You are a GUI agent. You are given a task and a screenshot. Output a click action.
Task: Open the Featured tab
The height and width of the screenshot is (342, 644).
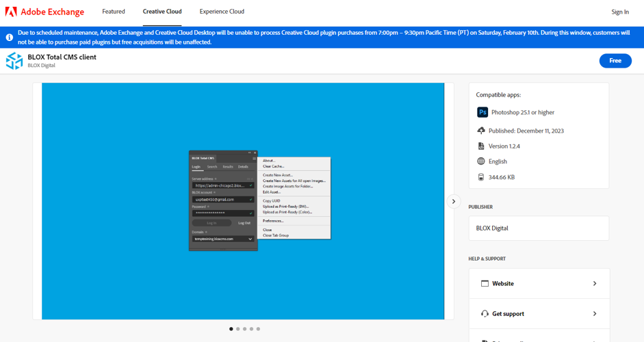tap(114, 12)
